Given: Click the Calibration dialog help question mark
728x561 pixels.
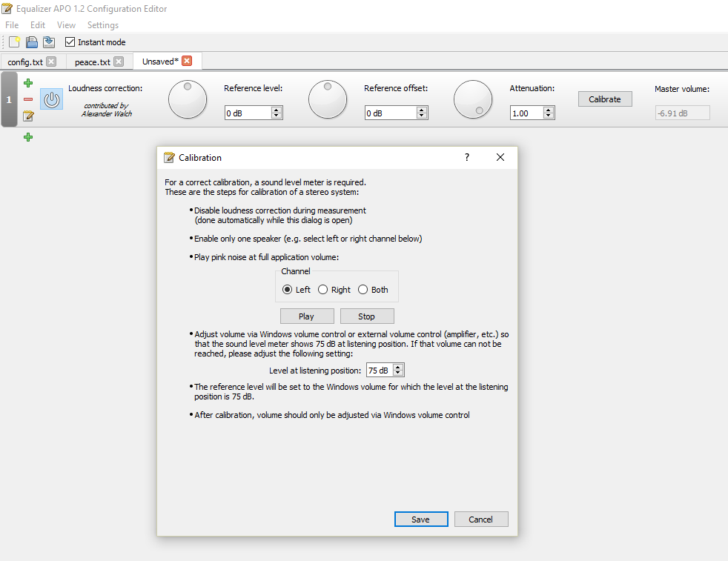Looking at the screenshot, I should coord(467,157).
